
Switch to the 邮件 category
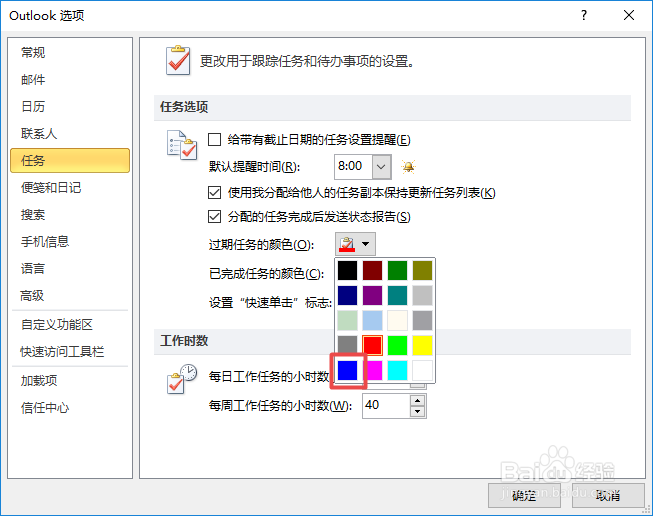pyautogui.click(x=70, y=80)
